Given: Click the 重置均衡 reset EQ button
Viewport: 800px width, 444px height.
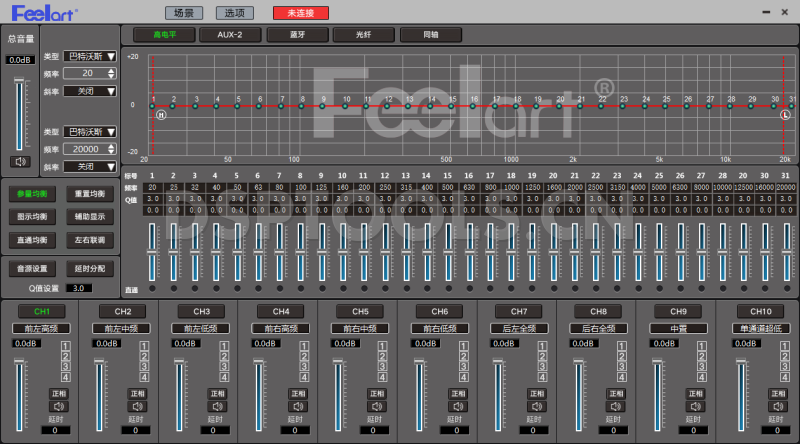Looking at the screenshot, I should coord(90,194).
